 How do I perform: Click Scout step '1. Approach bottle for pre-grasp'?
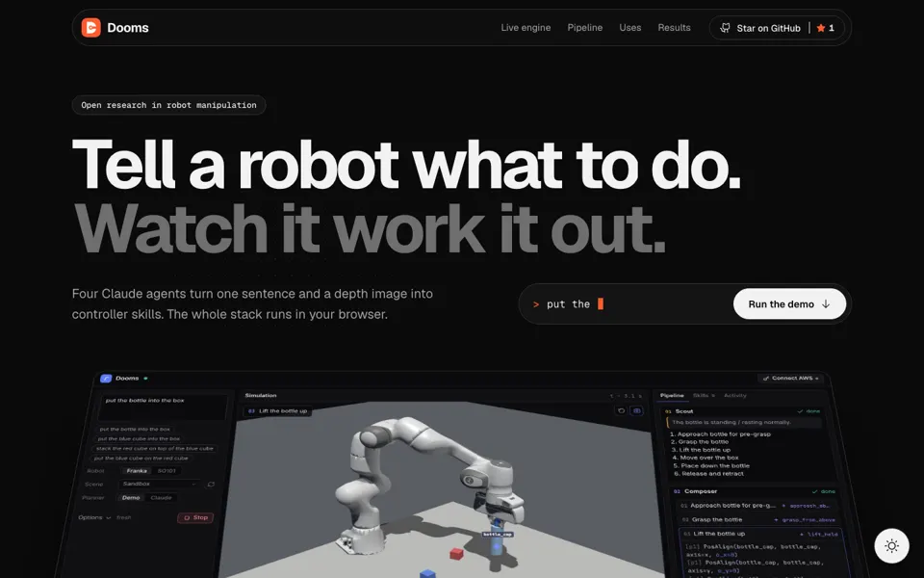point(721,434)
